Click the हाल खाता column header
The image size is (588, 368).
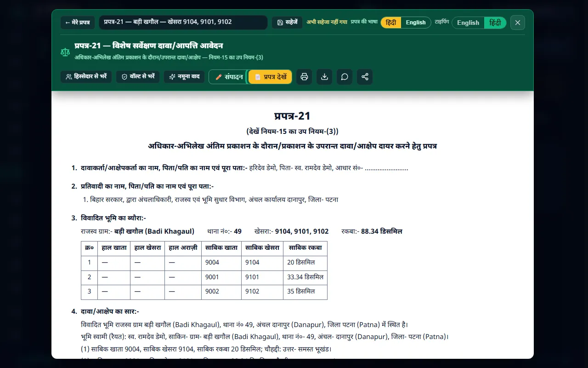114,248
